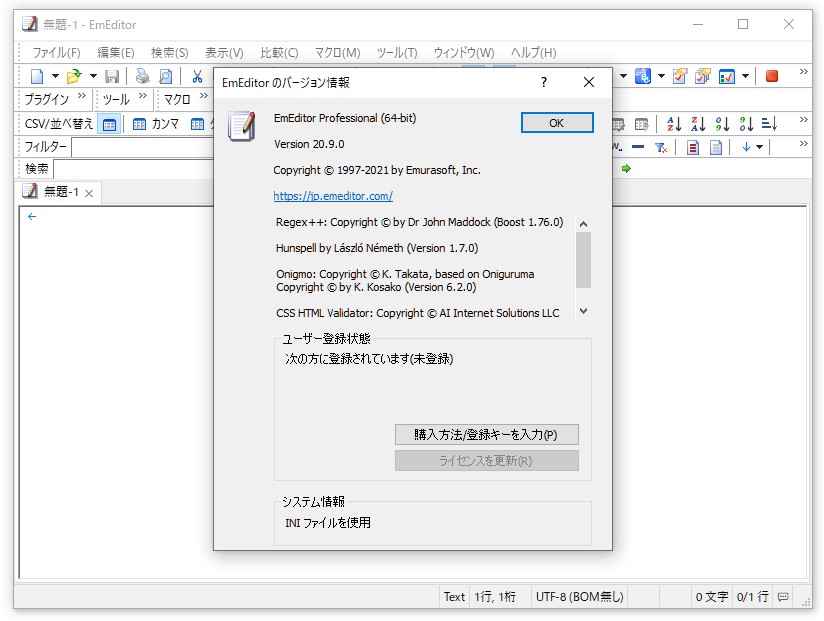Expand the プラグイン toolbar overflow chevron
Image resolution: width=824 pixels, height=621 pixels.
80,94
